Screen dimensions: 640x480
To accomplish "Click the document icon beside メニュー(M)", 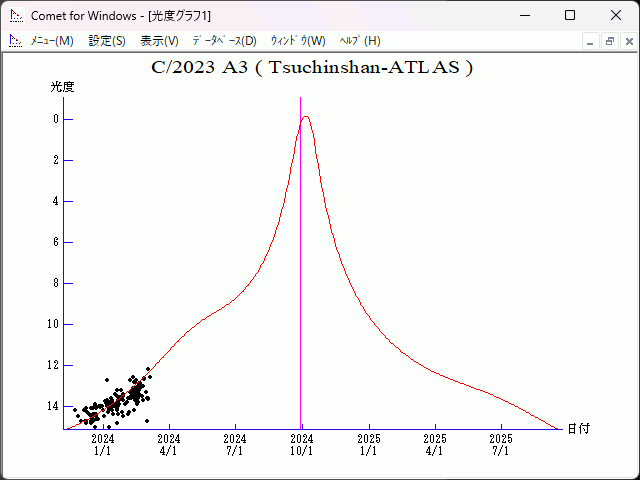I will tap(15, 41).
